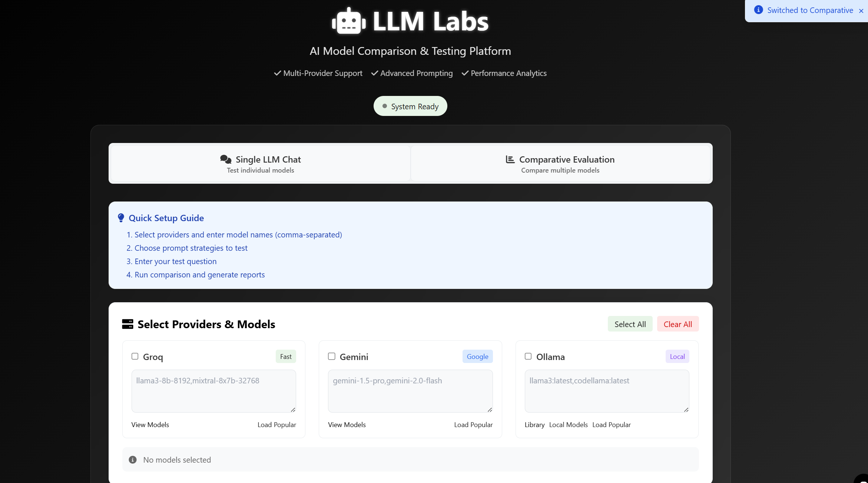Switch to the Single LLM Chat tab
The width and height of the screenshot is (868, 483).
[x=261, y=164]
